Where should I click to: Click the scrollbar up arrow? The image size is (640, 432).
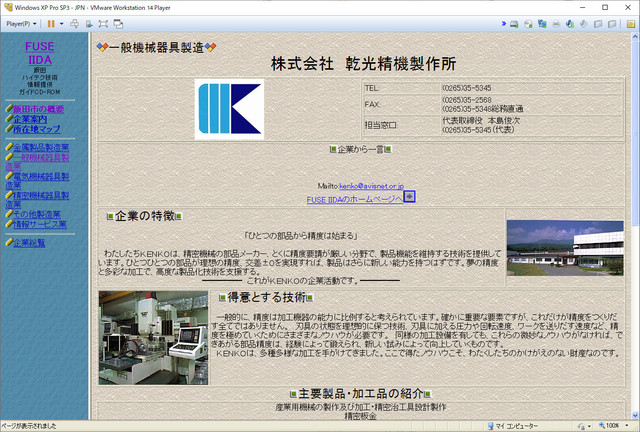pyautogui.click(x=635, y=37)
